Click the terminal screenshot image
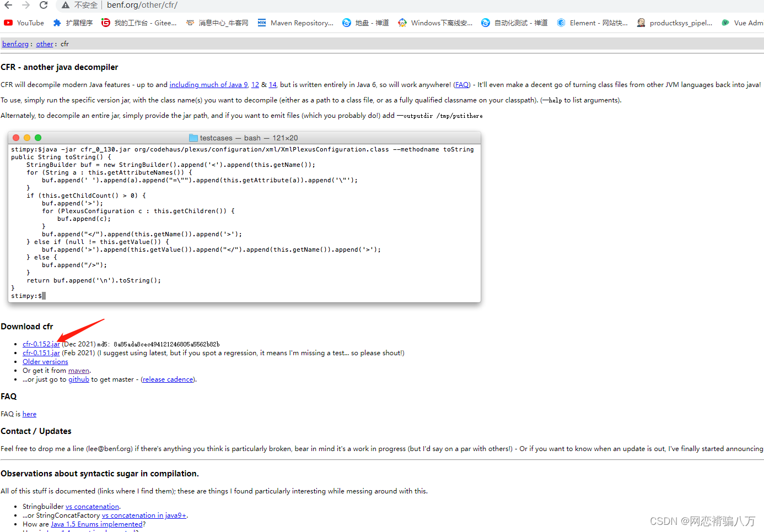The height and width of the screenshot is (532, 764). click(x=245, y=217)
